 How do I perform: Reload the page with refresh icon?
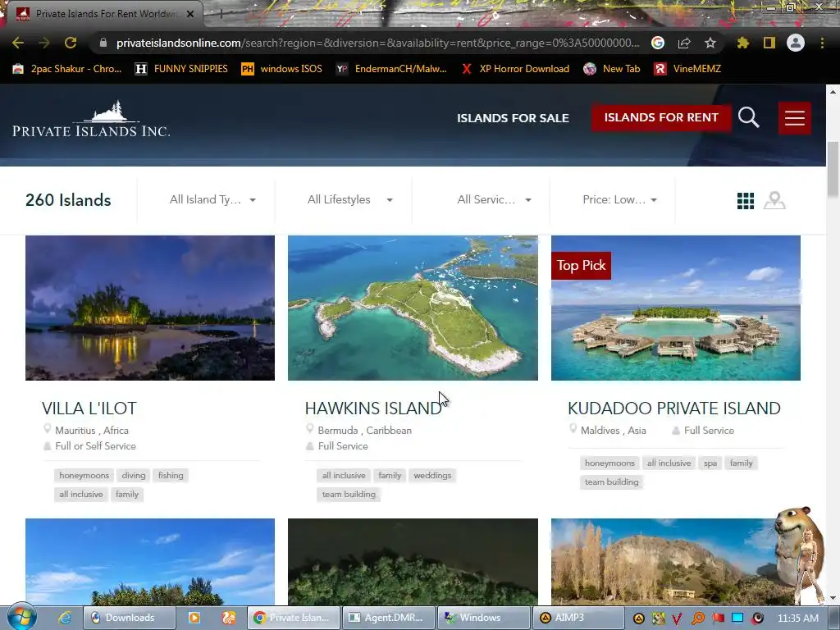71,43
